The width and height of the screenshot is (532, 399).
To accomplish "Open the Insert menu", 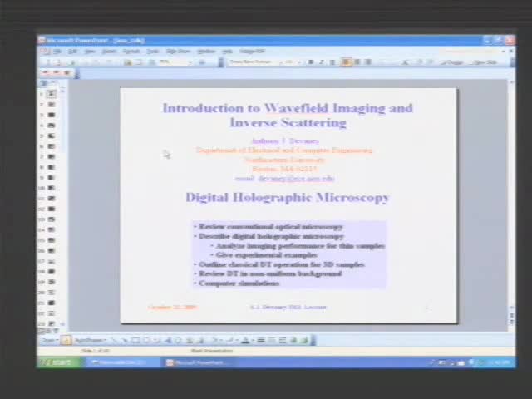I will [x=109, y=52].
